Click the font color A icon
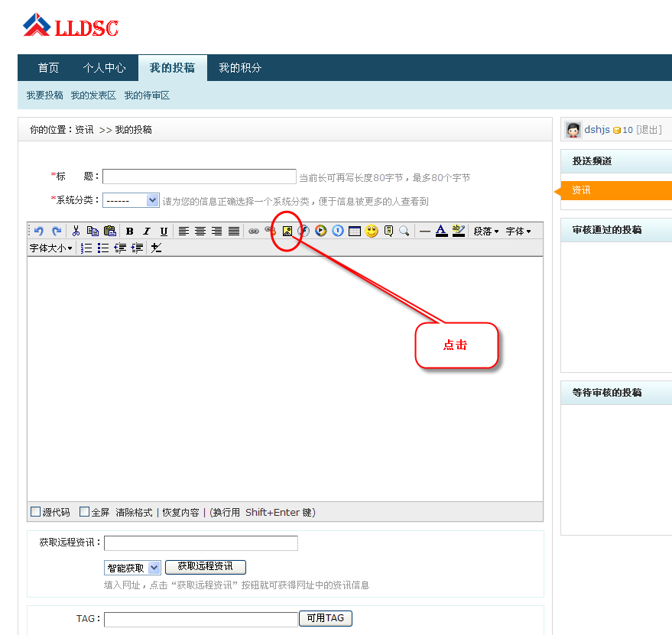 click(x=440, y=231)
